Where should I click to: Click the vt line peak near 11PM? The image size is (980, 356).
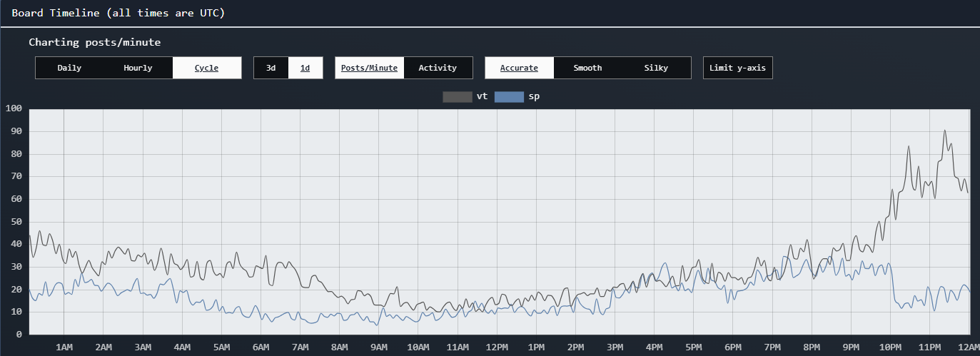pyautogui.click(x=944, y=131)
